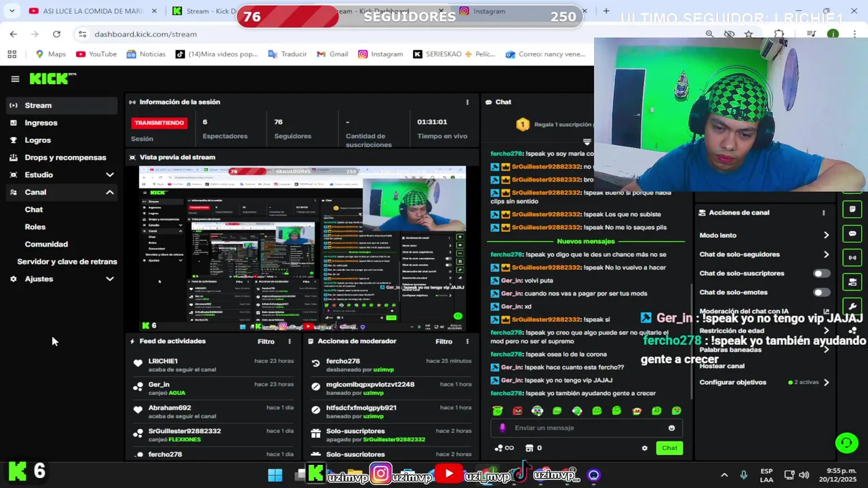Open the volume icon in system tray
This screenshot has width=868, height=488.
pos(804,475)
